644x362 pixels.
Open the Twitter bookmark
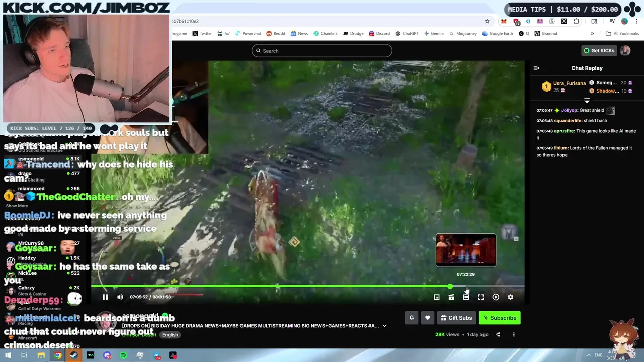coord(202,34)
